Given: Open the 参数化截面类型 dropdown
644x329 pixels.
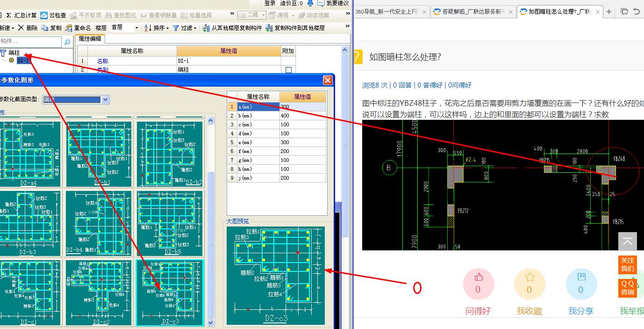Looking at the screenshot, I should [106, 99].
